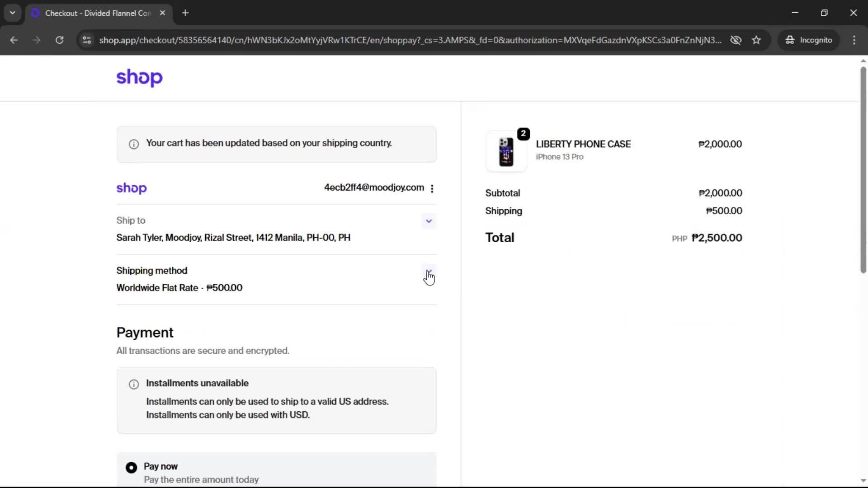Click the Installments unavailable info icon

pos(134,384)
